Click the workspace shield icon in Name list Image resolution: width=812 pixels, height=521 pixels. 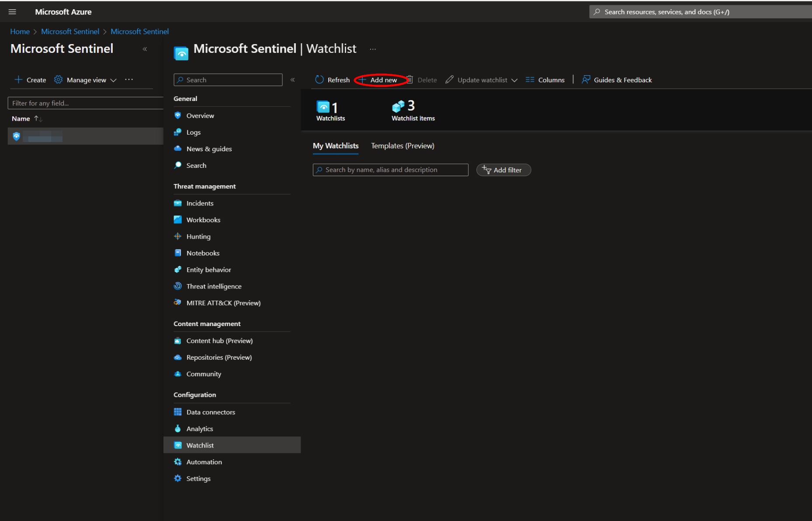[16, 136]
